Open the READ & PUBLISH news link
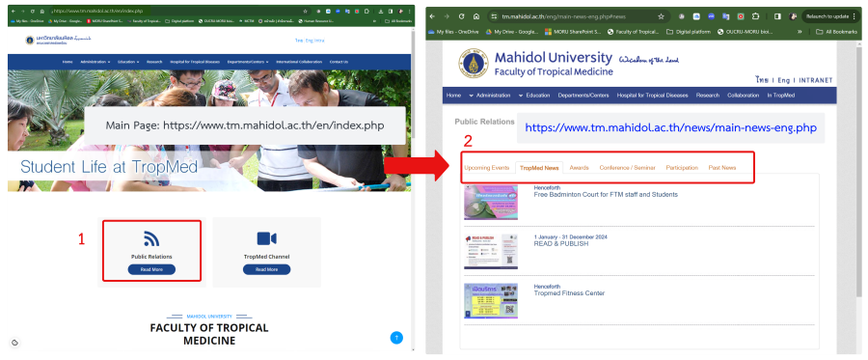The image size is (868, 360). click(x=560, y=243)
